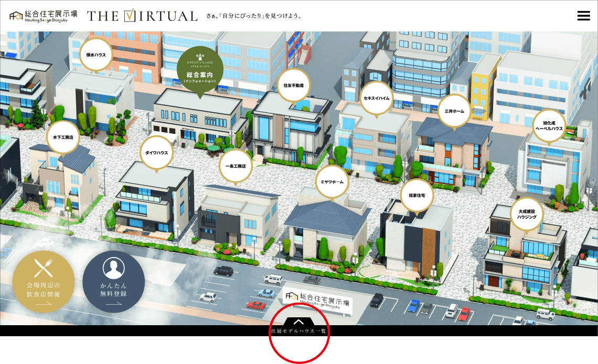
Task: Open the hamburger menu
Action: [x=583, y=16]
